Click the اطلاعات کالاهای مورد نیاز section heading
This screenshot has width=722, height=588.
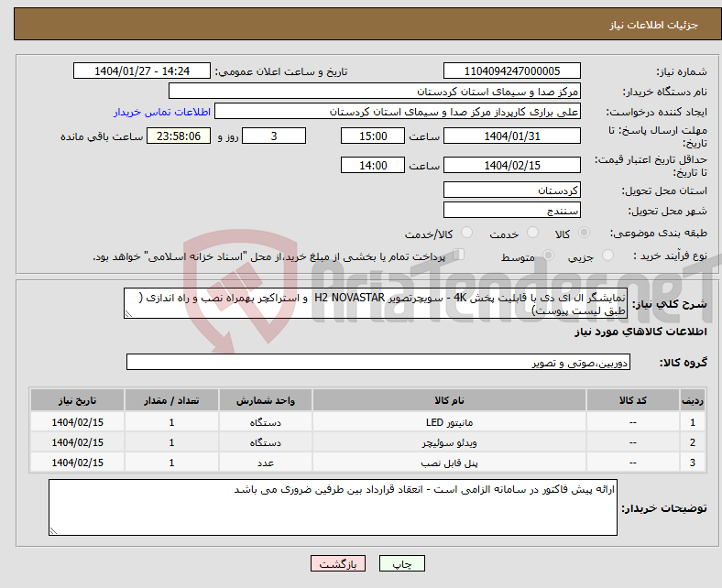pyautogui.click(x=640, y=332)
